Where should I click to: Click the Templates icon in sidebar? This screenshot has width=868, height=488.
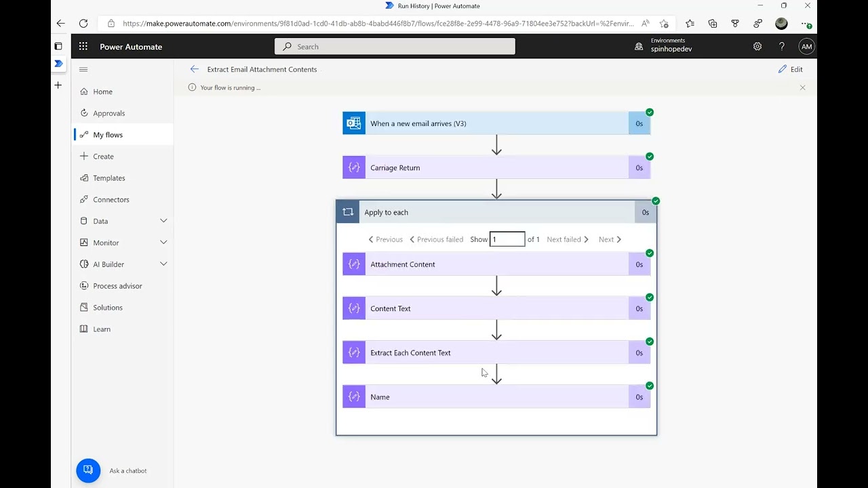(84, 178)
